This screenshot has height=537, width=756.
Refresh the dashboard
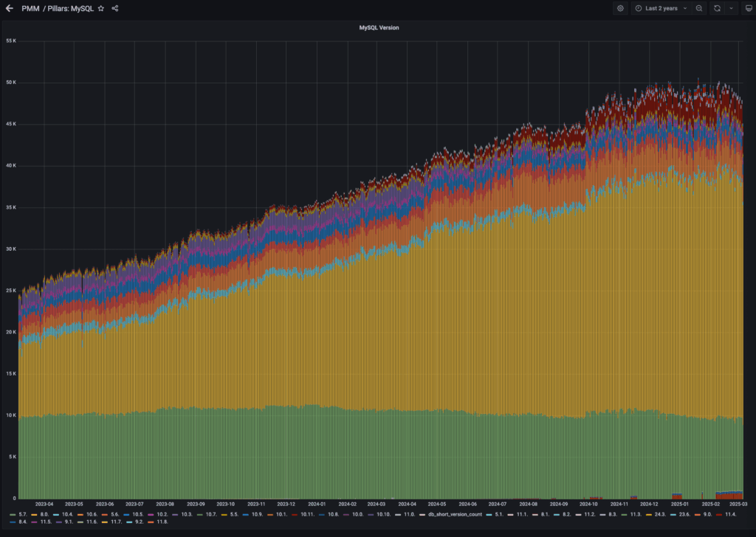[716, 8]
